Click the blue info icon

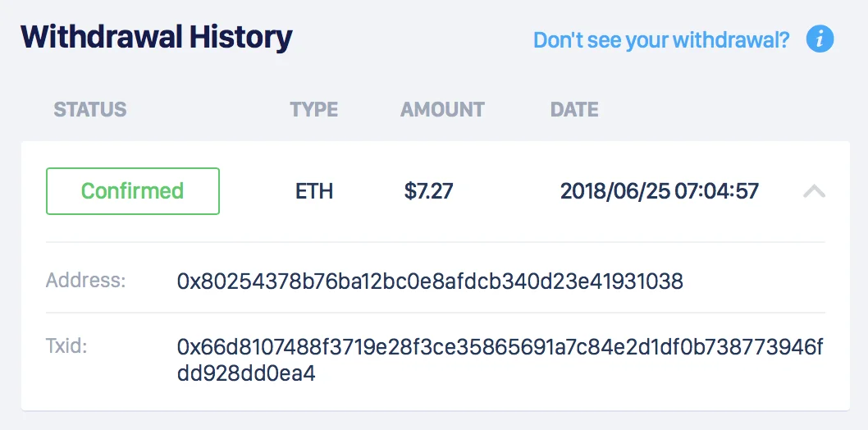click(x=820, y=39)
